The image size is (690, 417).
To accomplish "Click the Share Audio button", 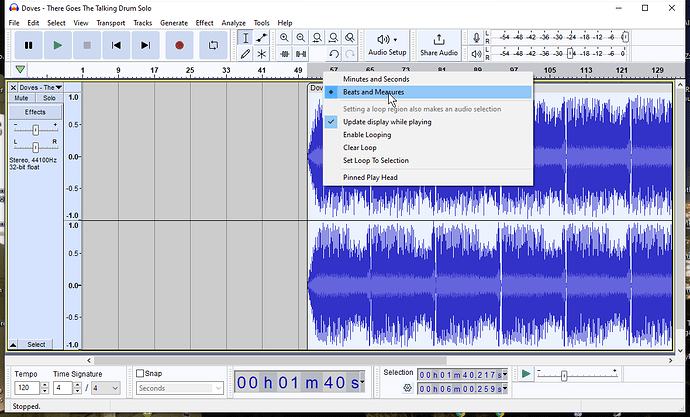I will 439,45.
